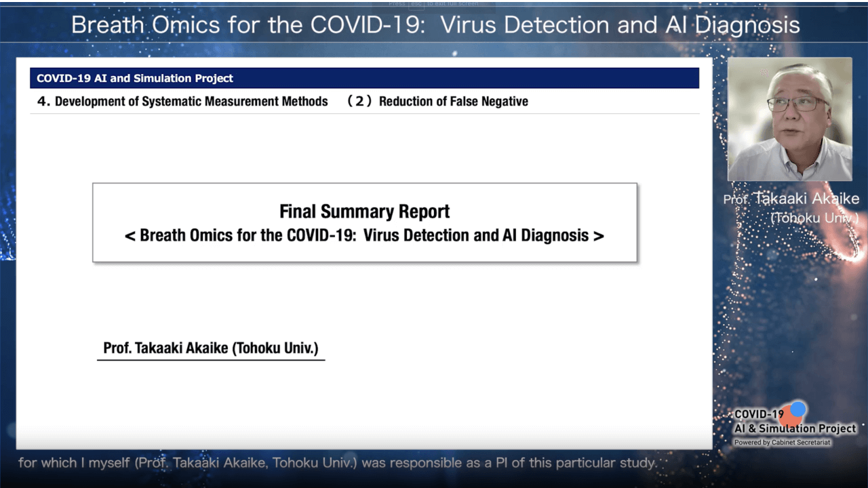Click the speaker webcam thumbnail
868x488 pixels.
790,119
